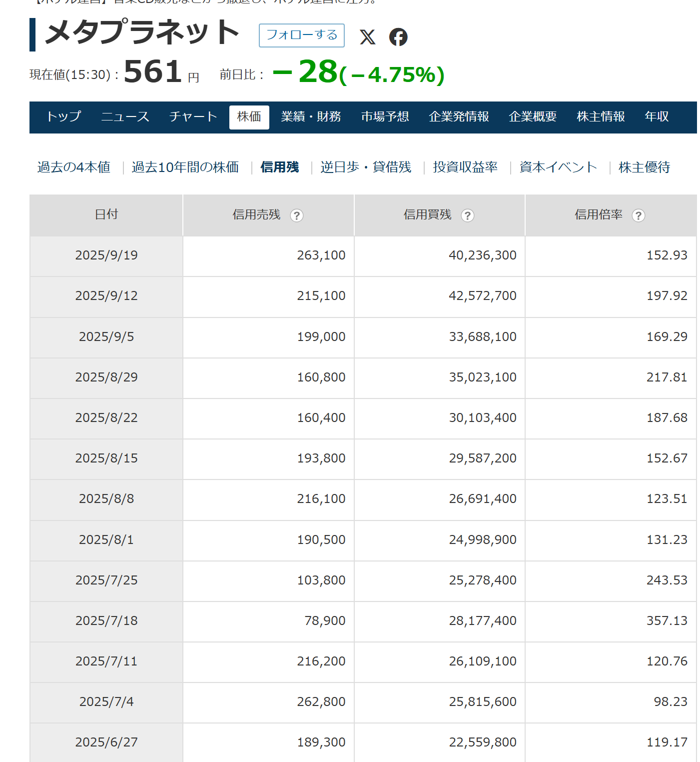Image resolution: width=700 pixels, height=762 pixels.
Task: Click sell balance value 78,900
Action: 325,621
